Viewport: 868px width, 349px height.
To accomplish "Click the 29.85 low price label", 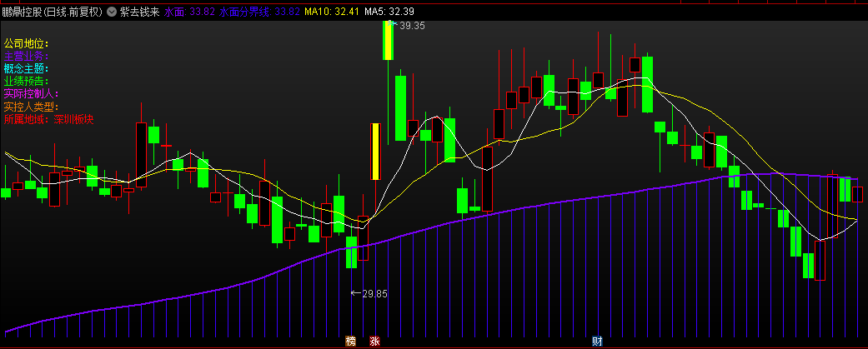I will [374, 294].
